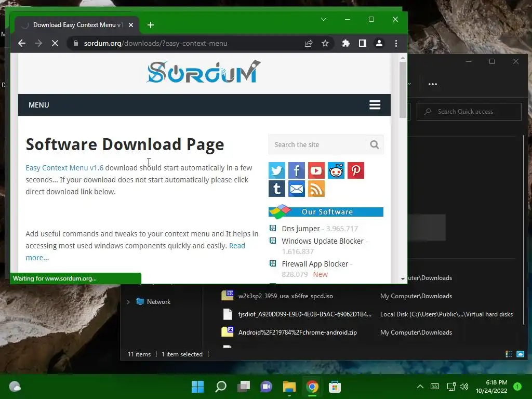Image resolution: width=532 pixels, height=399 pixels.
Task: Click the MENU label in navigation bar
Action: (38, 105)
